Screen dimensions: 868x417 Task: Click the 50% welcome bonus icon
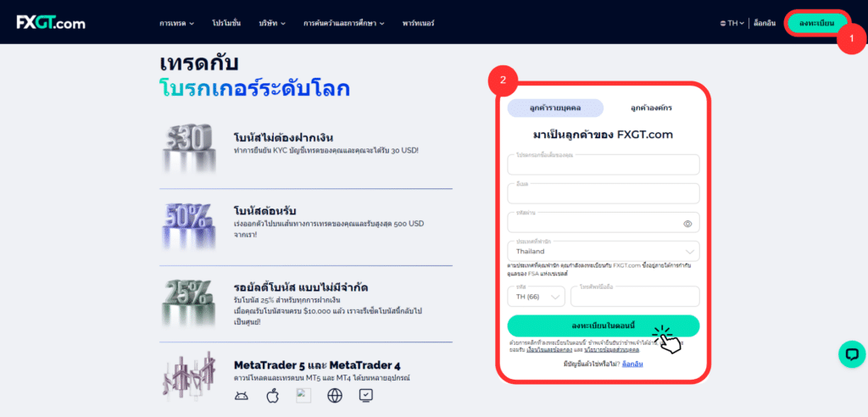[x=187, y=226]
